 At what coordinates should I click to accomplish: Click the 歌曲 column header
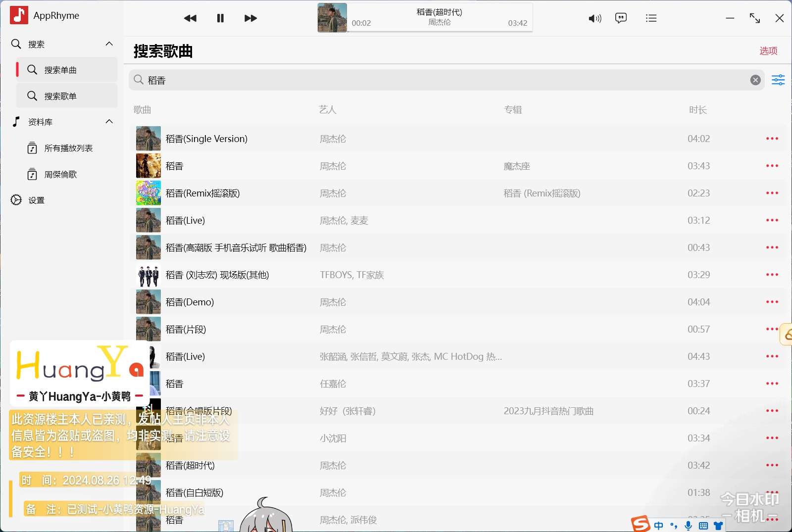tap(142, 109)
